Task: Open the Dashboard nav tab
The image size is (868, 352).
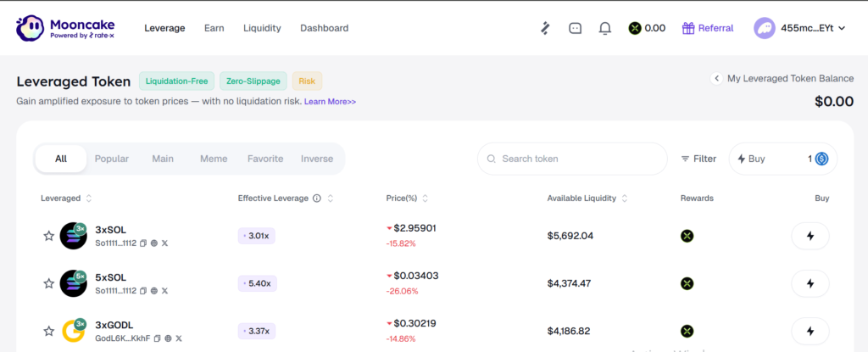Action: coord(325,28)
